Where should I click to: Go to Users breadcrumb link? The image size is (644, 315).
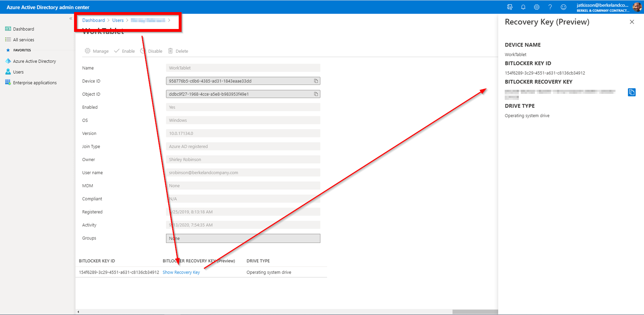(118, 20)
